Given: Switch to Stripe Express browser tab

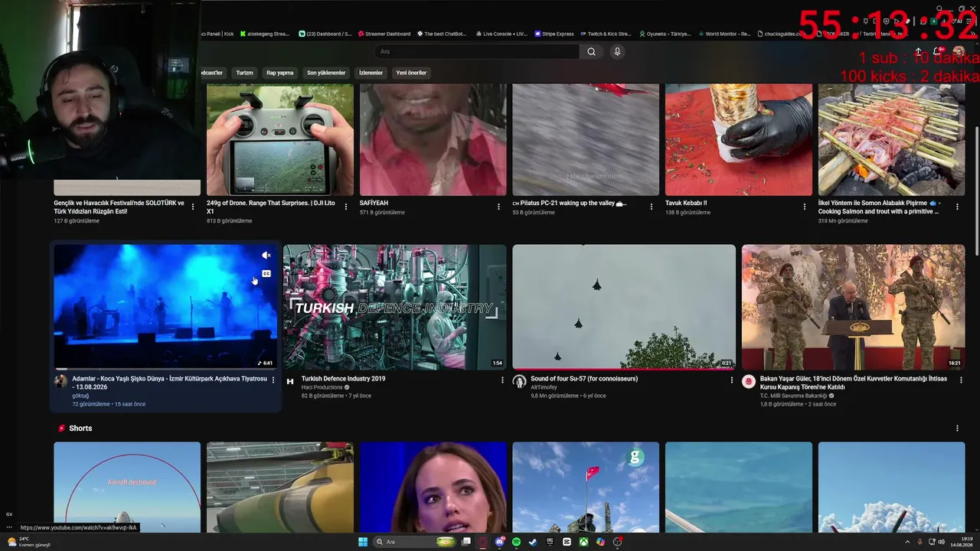Looking at the screenshot, I should point(554,34).
